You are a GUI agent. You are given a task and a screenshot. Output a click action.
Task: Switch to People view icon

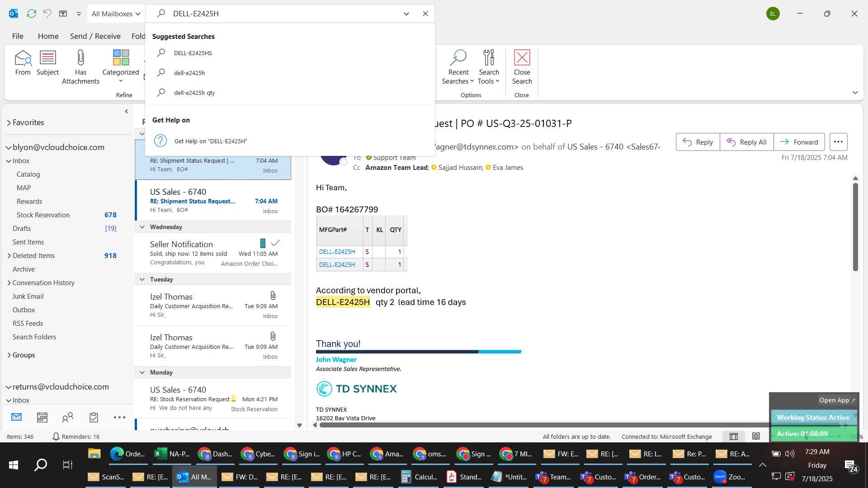click(68, 417)
